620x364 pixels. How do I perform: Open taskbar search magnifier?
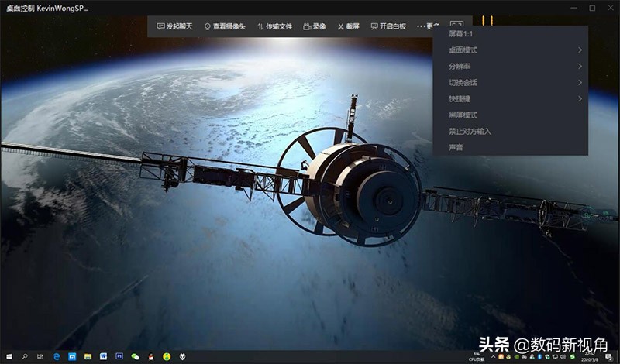tap(25, 356)
